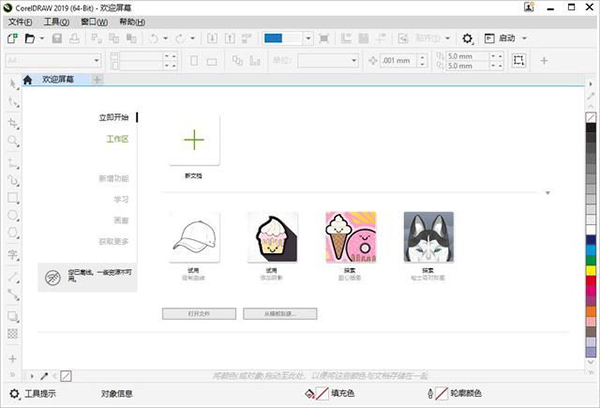Click the Redo arrow icon
The image size is (600, 408).
coord(180,38)
